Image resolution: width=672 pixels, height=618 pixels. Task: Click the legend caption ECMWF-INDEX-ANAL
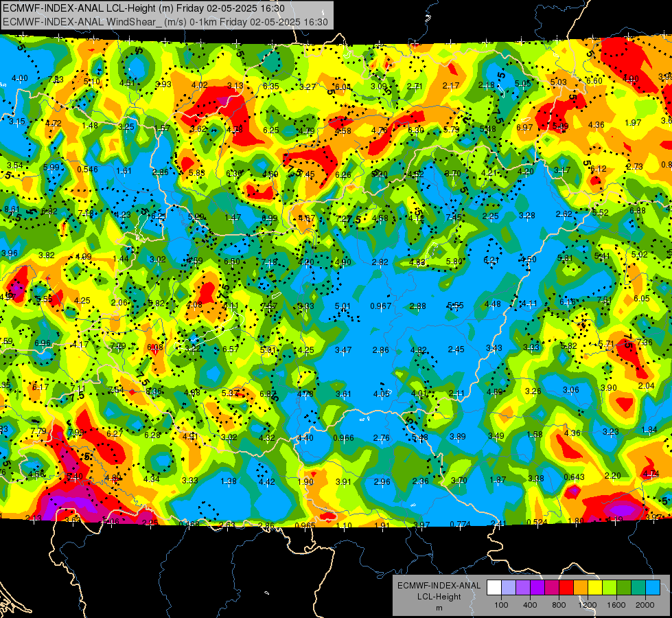click(439, 586)
